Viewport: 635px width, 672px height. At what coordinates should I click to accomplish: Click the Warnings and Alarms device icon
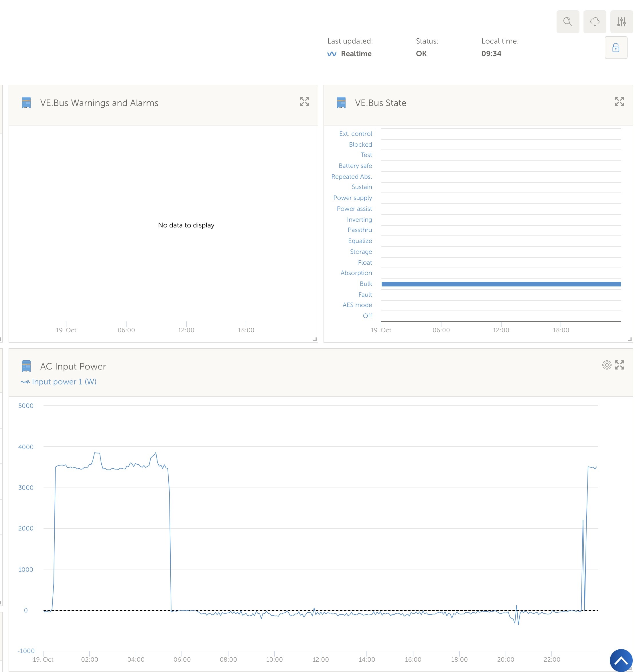pos(26,103)
